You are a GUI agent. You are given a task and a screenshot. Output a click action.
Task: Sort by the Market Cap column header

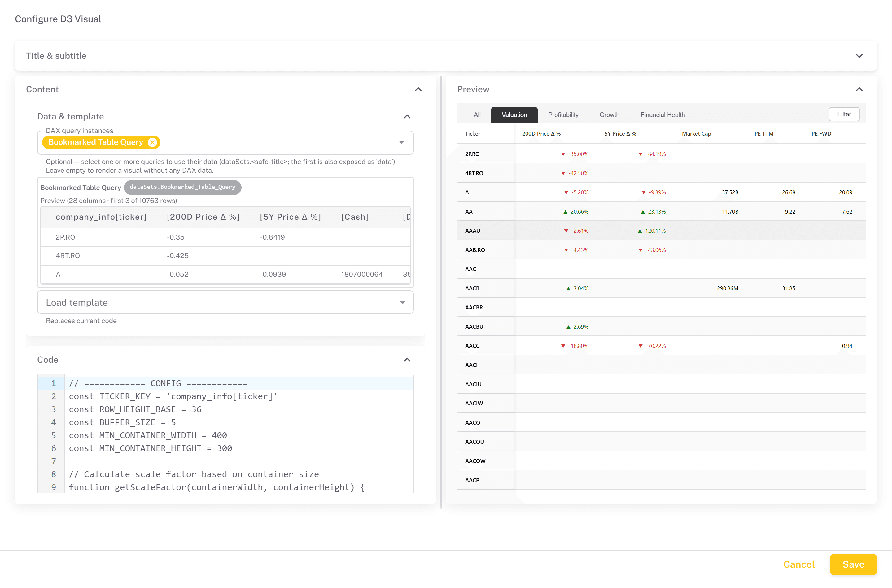click(696, 133)
